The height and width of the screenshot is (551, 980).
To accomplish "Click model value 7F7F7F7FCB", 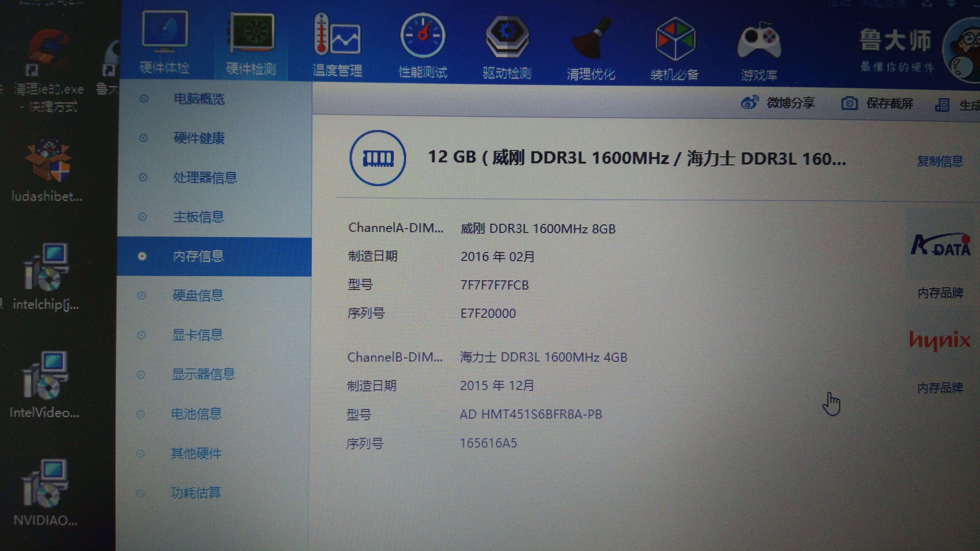I will click(x=495, y=285).
